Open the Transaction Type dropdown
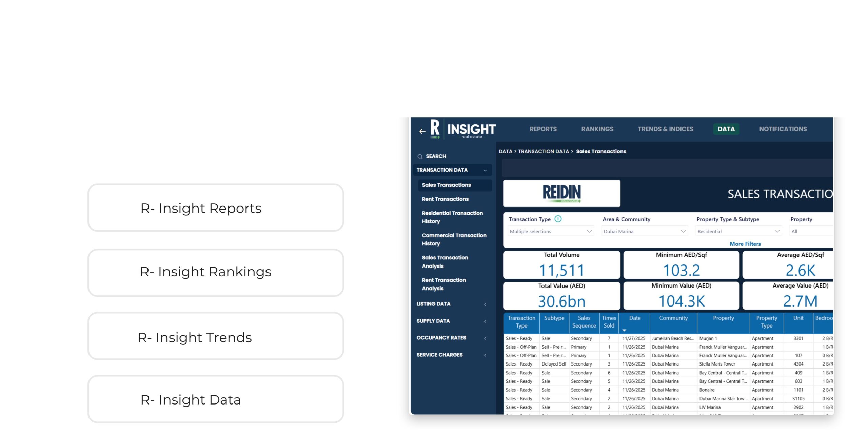Viewport: 868px width, 434px height. [551, 231]
